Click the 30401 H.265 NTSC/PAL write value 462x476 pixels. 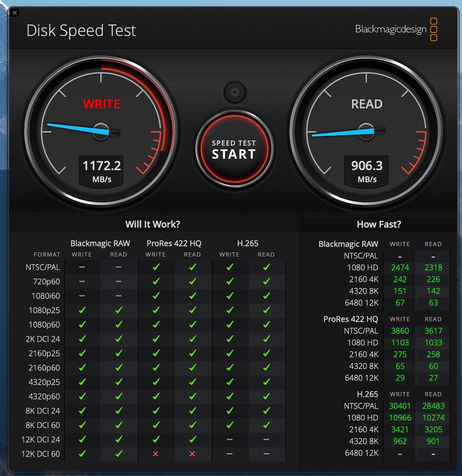pos(400,406)
